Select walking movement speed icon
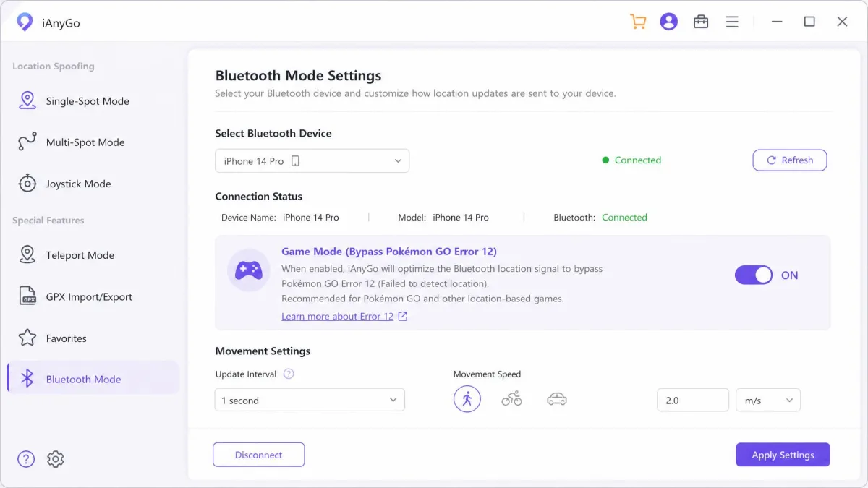This screenshot has height=488, width=868. (467, 399)
